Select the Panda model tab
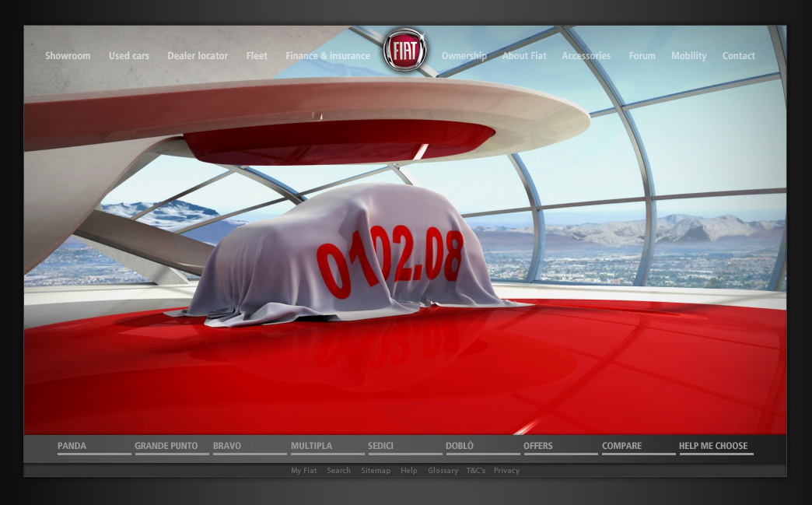 click(94, 448)
